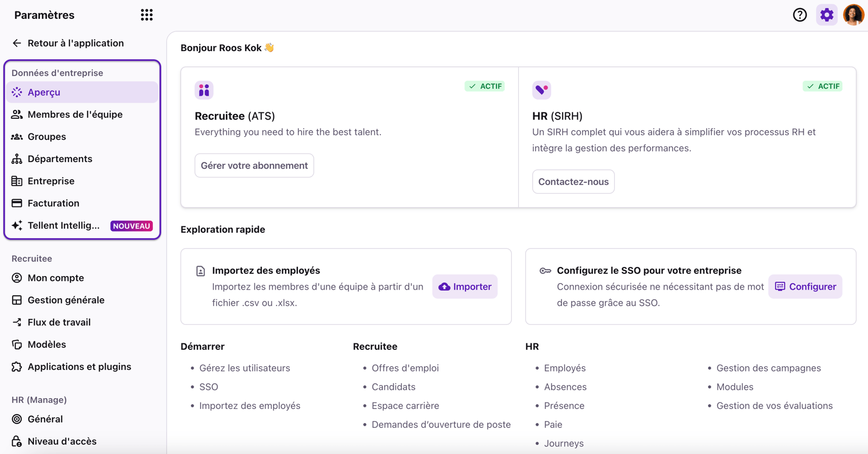Open the user profile avatar
Viewport: 868px width, 454px height.
click(x=853, y=15)
